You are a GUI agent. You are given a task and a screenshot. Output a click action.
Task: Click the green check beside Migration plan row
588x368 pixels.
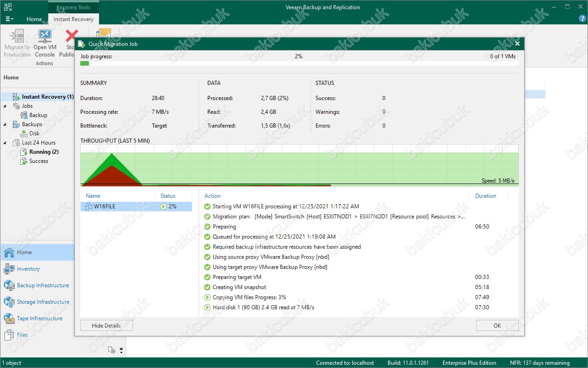pos(207,217)
